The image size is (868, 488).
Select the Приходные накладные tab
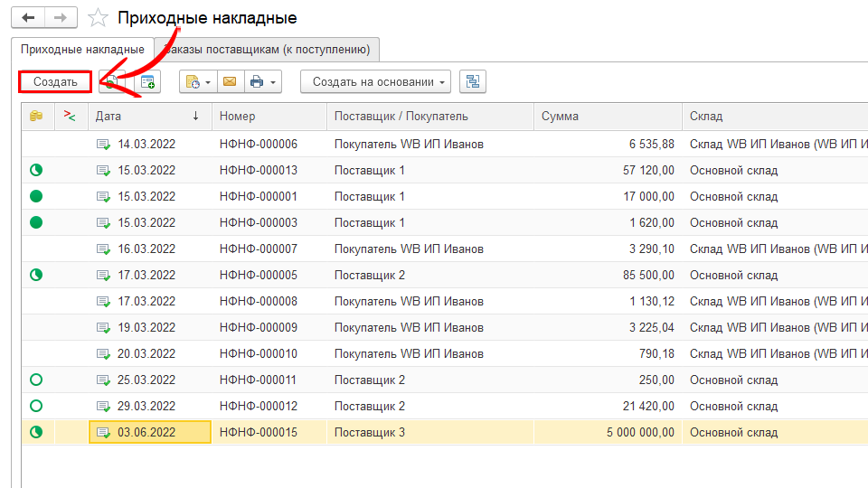(x=82, y=49)
